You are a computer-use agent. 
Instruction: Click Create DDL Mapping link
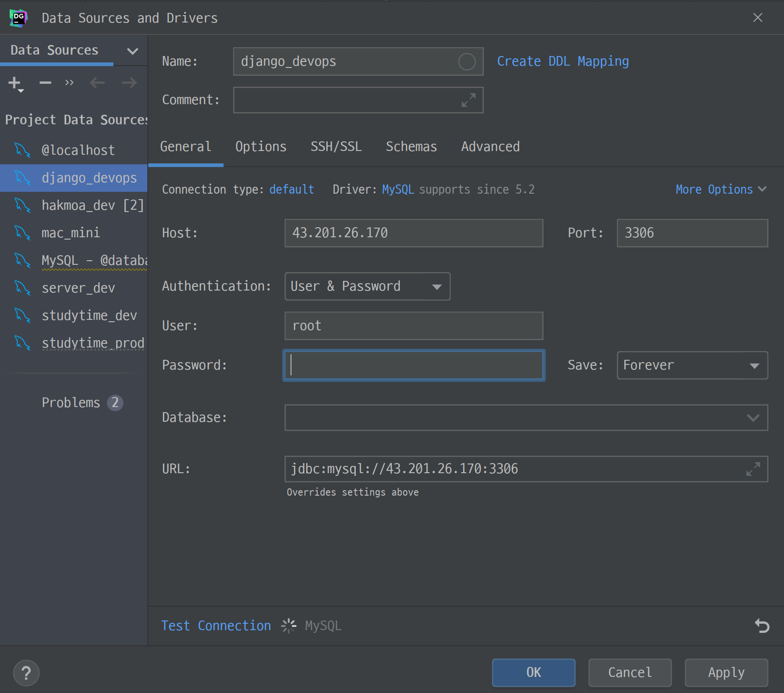click(x=563, y=61)
